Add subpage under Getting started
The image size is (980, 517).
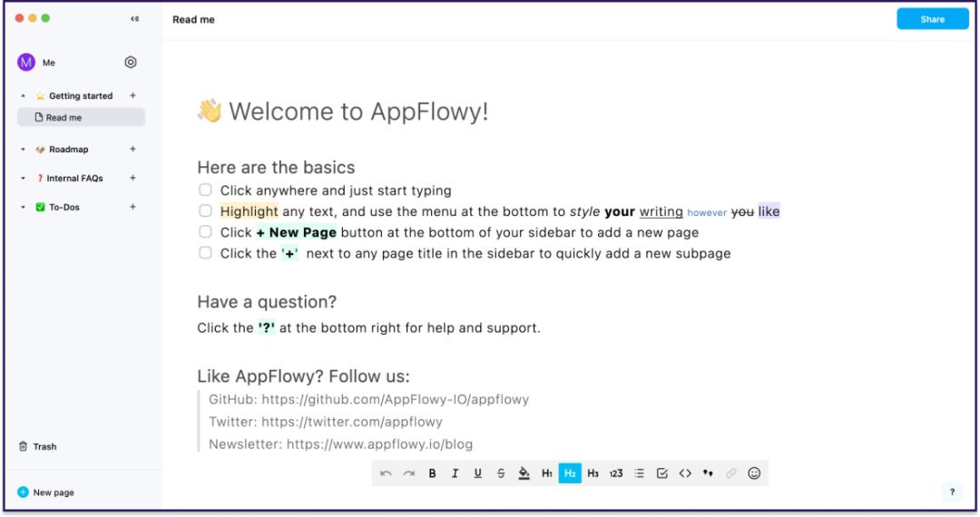(x=132, y=95)
